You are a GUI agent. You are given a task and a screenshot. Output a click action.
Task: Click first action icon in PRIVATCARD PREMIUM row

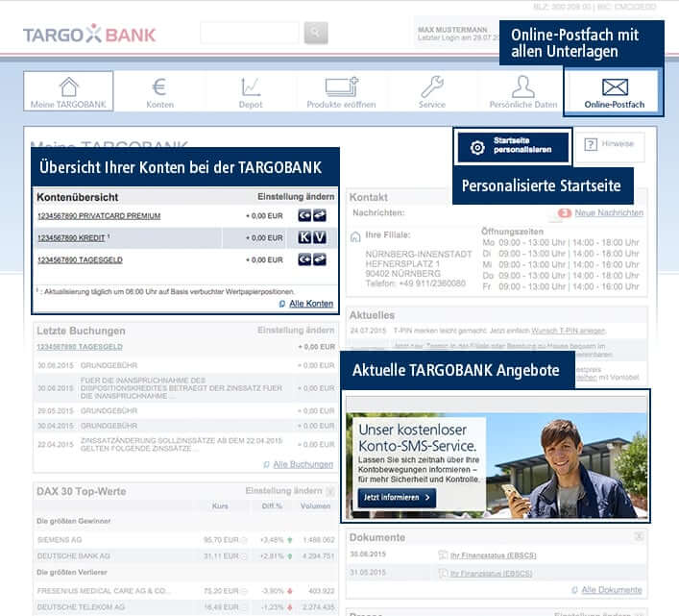pos(304,215)
